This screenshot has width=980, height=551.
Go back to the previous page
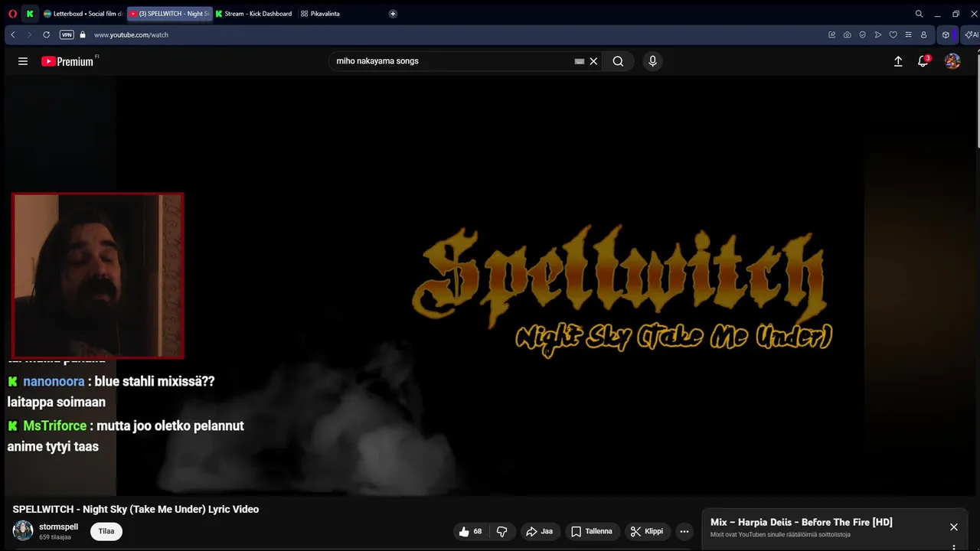tap(13, 34)
